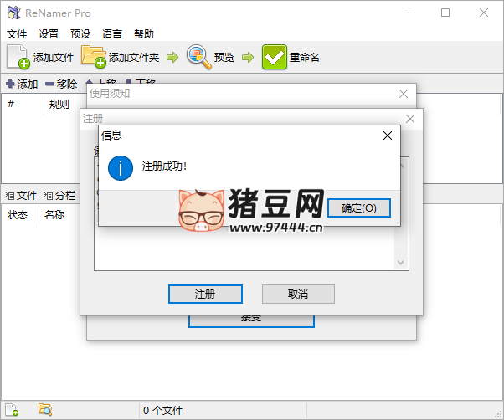Click the 预览 preview magnifier icon
The height and width of the screenshot is (420, 504).
(199, 57)
